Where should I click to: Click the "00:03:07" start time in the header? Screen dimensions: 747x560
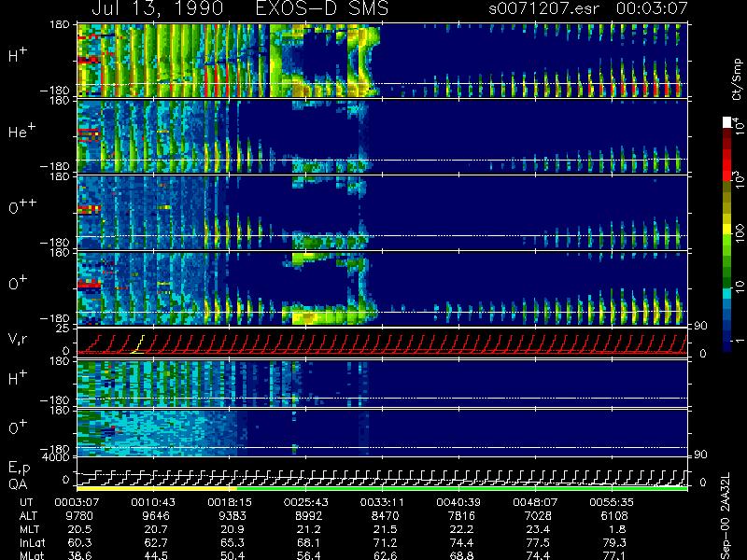652,8
